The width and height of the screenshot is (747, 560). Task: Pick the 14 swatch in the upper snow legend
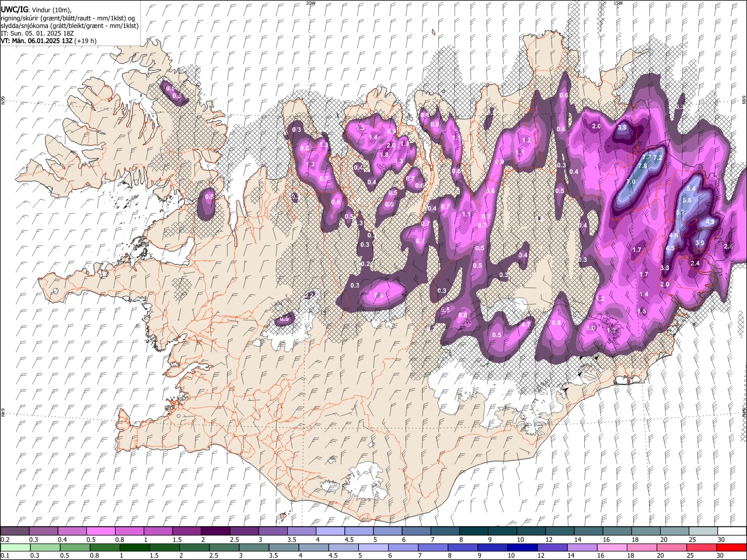point(588,531)
